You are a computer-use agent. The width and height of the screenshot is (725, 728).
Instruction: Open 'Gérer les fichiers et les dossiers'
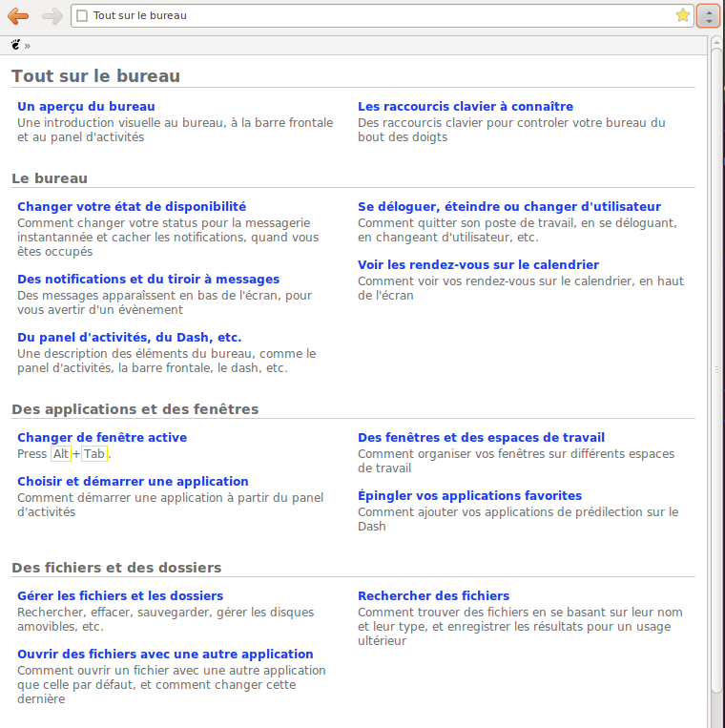click(120, 595)
